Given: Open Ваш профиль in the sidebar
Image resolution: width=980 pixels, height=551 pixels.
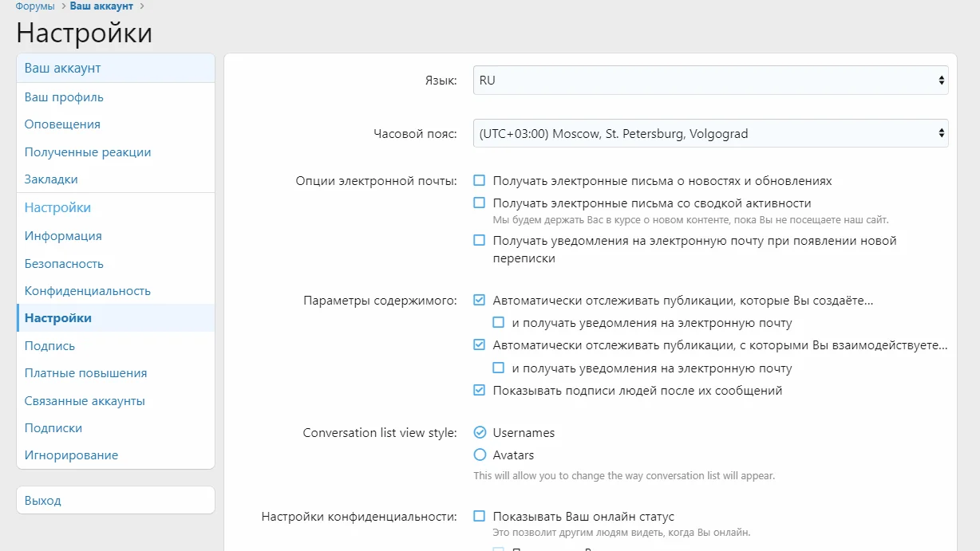Looking at the screenshot, I should 64,97.
